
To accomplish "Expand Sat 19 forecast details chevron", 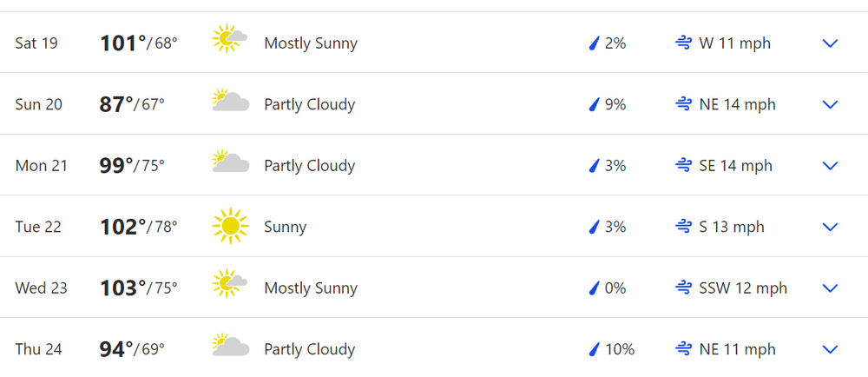I will tap(830, 43).
